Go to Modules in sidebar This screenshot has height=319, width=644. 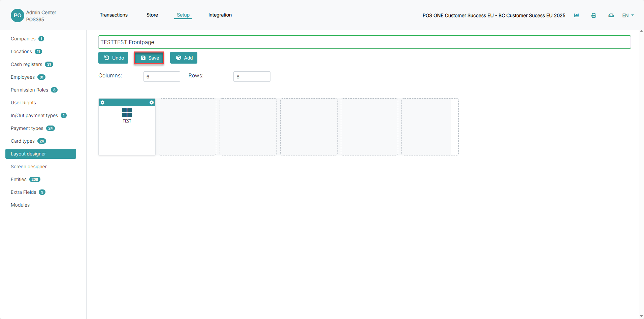(20, 205)
